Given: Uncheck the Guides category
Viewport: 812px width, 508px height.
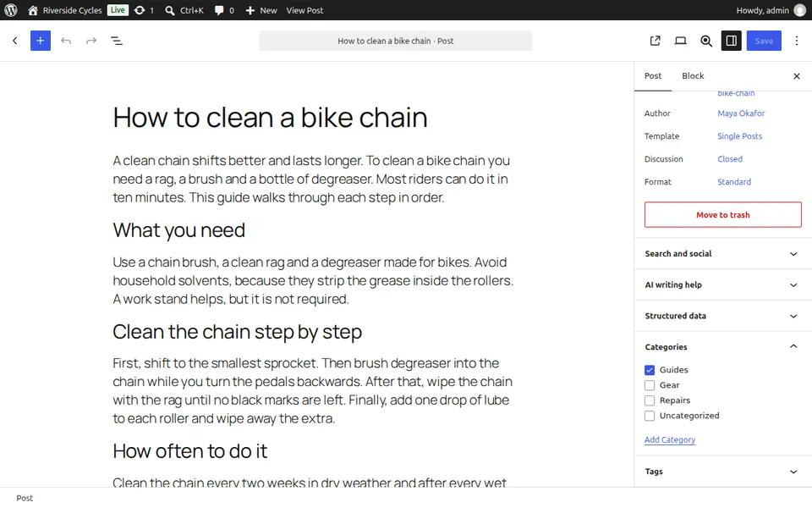Looking at the screenshot, I should coord(650,370).
